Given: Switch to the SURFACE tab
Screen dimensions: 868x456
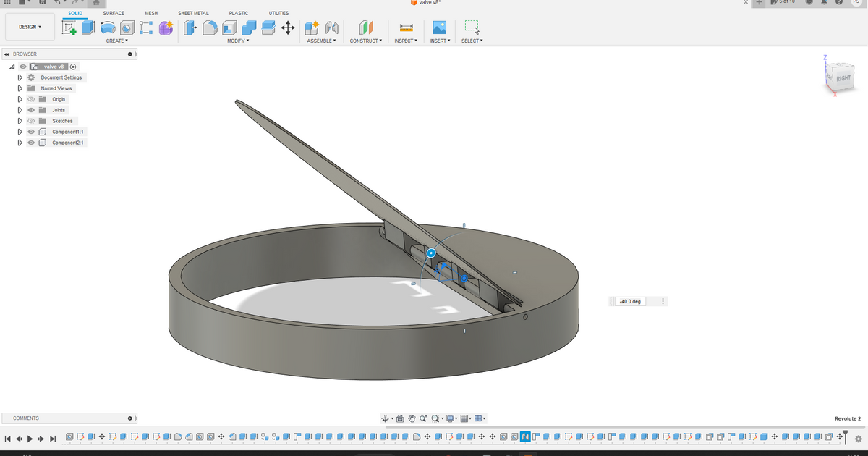Looking at the screenshot, I should [x=113, y=13].
